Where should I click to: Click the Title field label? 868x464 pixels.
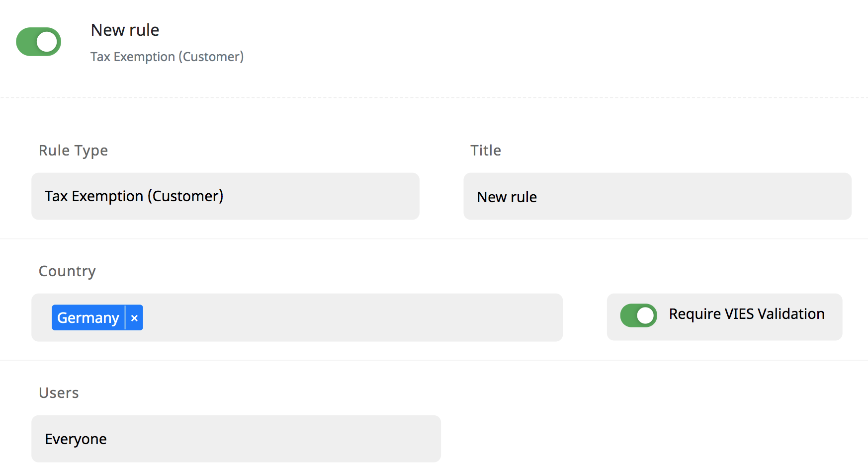485,151
